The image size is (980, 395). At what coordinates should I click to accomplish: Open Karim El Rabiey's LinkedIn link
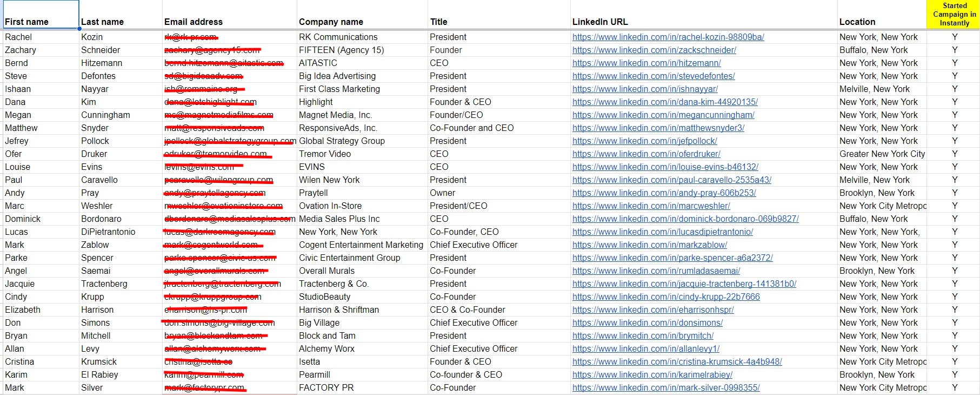click(652, 375)
